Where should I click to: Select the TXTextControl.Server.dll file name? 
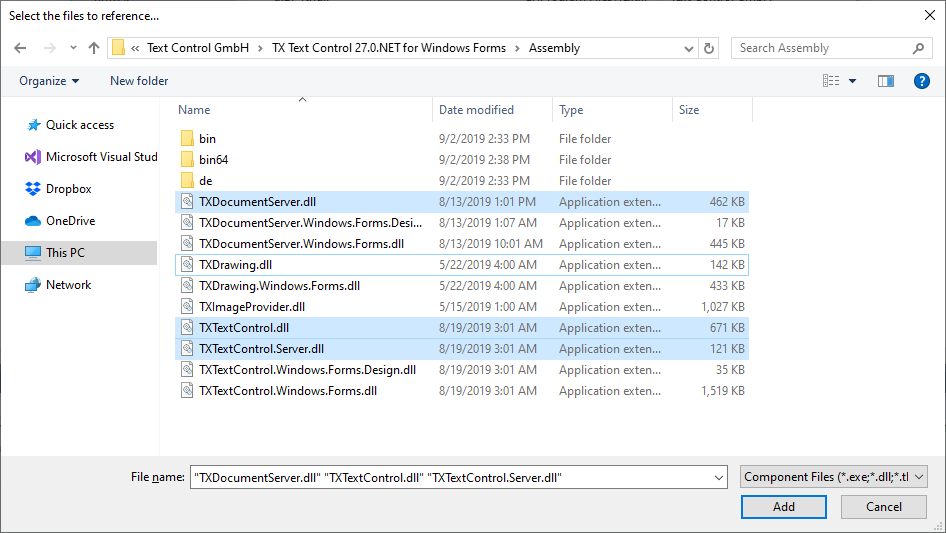[x=261, y=349]
